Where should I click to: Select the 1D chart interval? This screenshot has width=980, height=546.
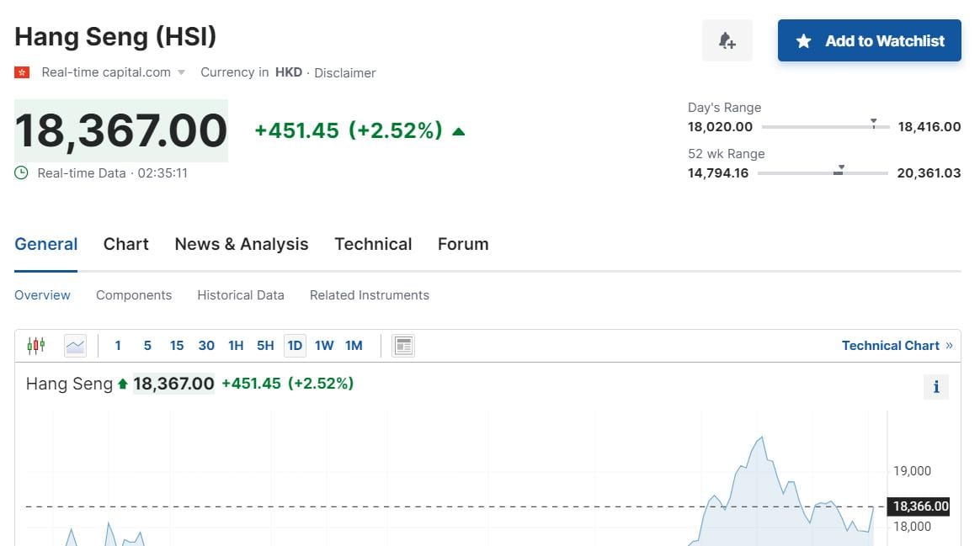(295, 345)
